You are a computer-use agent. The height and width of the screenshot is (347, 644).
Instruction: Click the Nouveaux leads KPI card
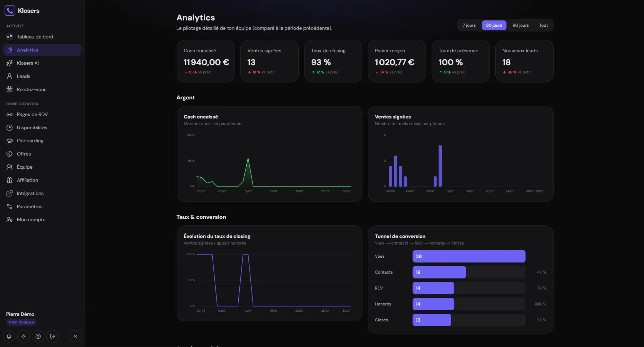tap(524, 61)
